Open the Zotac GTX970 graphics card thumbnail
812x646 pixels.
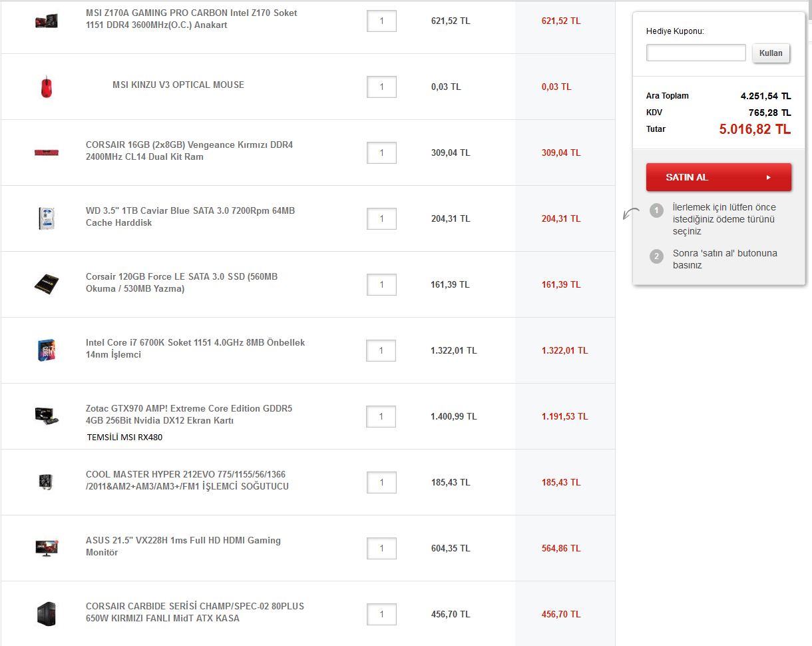[x=47, y=416]
